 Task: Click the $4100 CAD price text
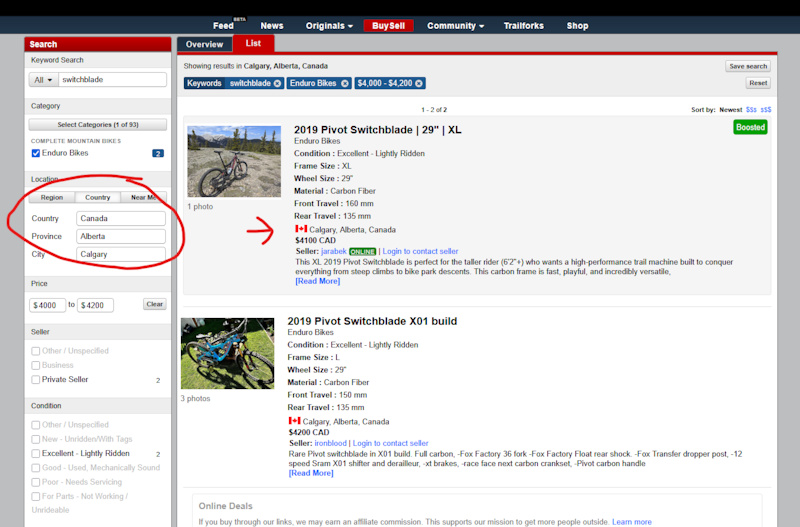(315, 240)
